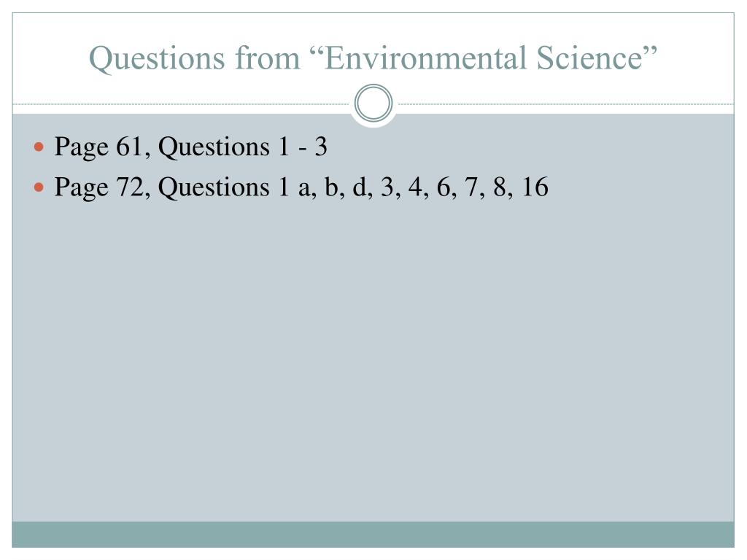Click the "Questions 1 - 3" text
Screen dimensions: 747x560
coord(243,148)
